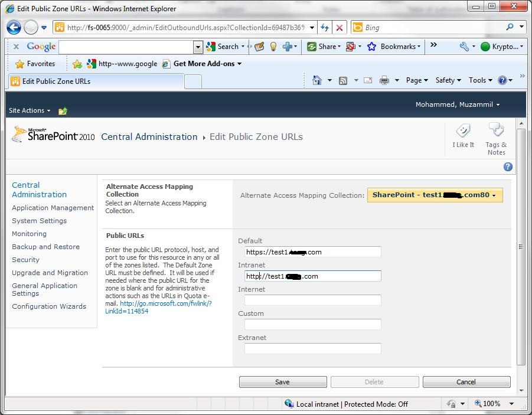This screenshot has height=415, width=532.
Task: Click the Internet zone URL field
Action: [312, 300]
